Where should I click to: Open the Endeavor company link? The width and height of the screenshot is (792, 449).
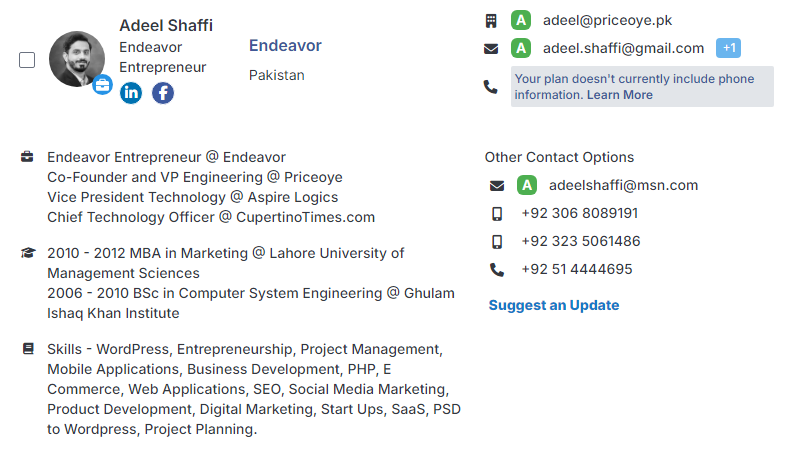click(x=285, y=45)
